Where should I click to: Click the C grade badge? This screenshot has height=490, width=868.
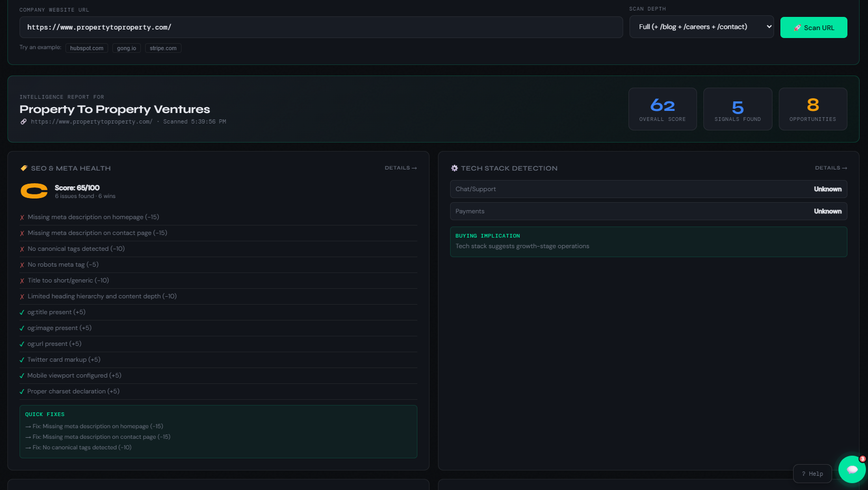click(34, 191)
